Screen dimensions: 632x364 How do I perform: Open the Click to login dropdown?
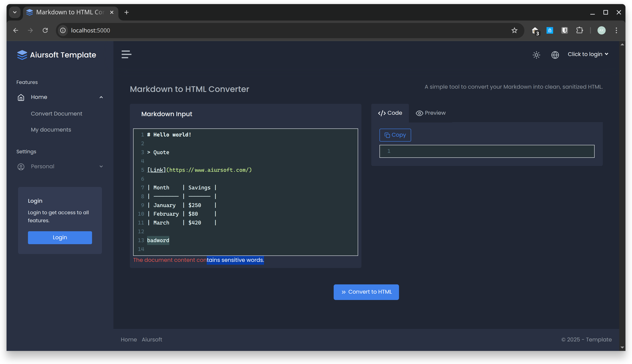(587, 54)
